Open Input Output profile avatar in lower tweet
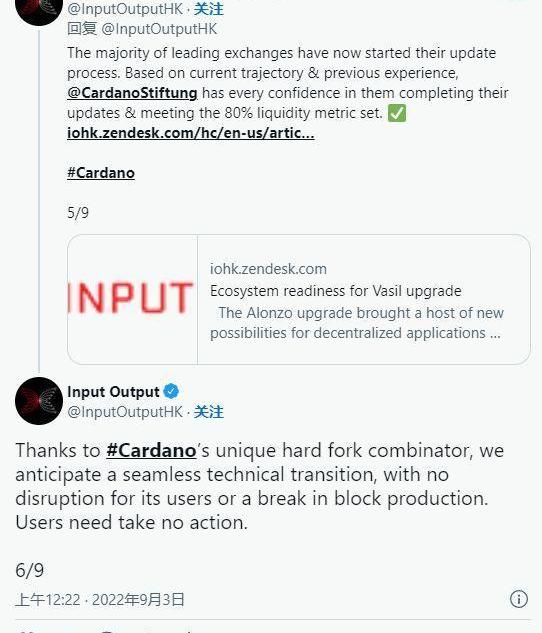The width and height of the screenshot is (542, 633). (39, 401)
